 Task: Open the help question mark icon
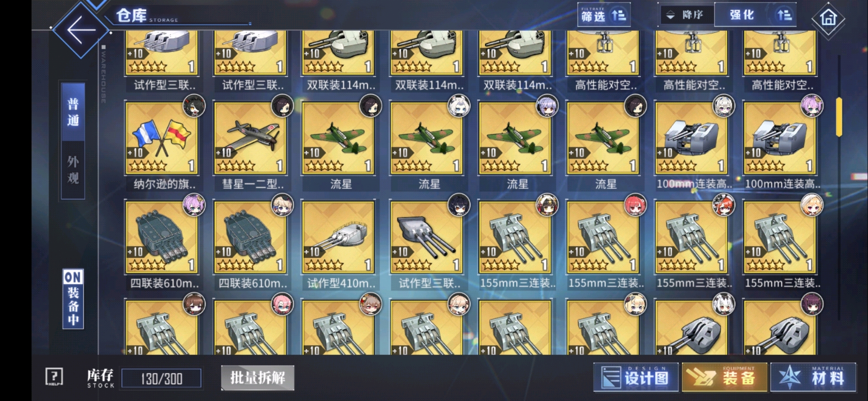54,376
